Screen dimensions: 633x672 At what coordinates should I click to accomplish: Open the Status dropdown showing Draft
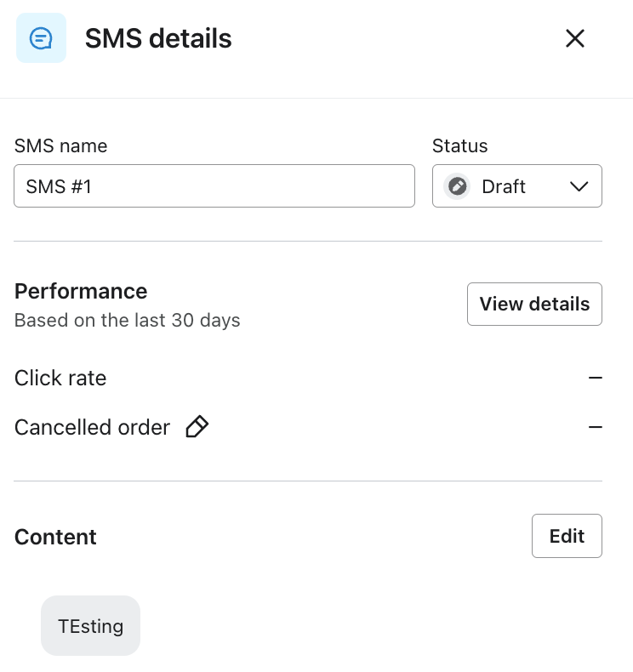coord(516,186)
